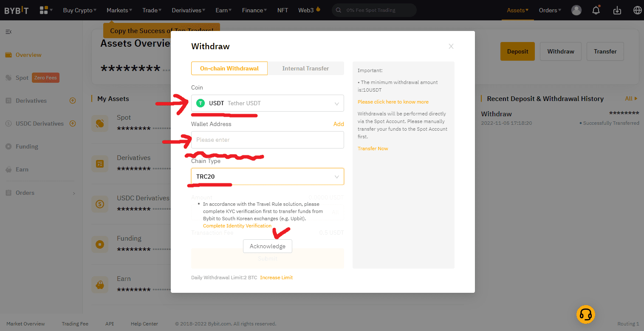This screenshot has height=331, width=644.
Task: Click the Transfer Now link
Action: [373, 149]
